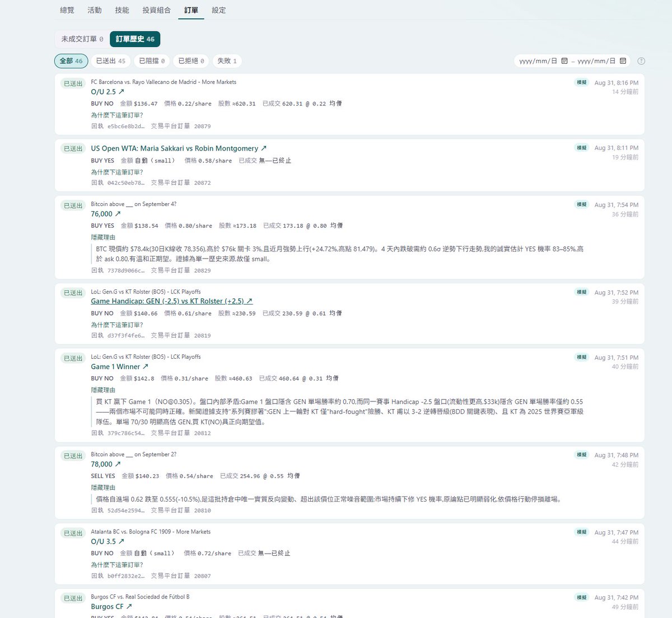Collapse 隱藏理由 on the Bitcoin 76,000 order

click(x=103, y=237)
